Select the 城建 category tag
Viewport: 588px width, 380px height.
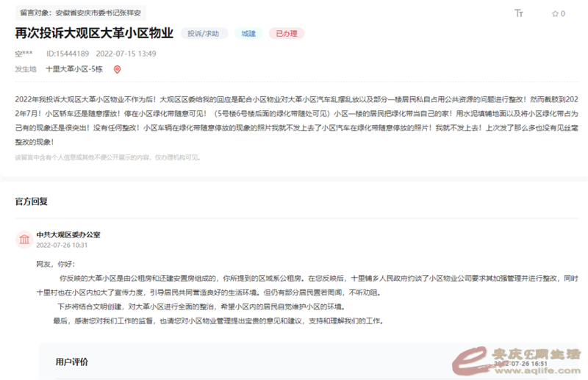[248, 34]
